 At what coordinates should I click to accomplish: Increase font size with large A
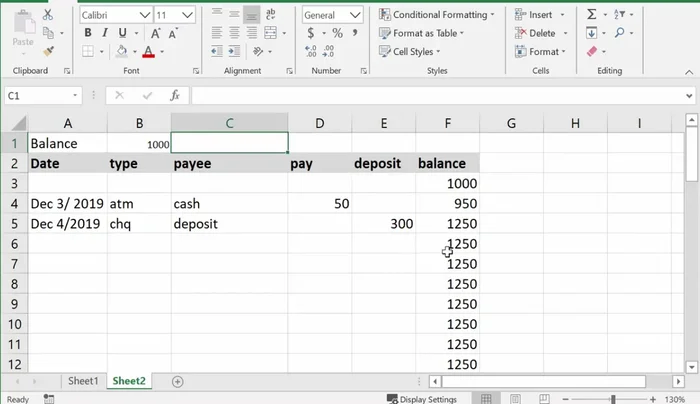(155, 33)
